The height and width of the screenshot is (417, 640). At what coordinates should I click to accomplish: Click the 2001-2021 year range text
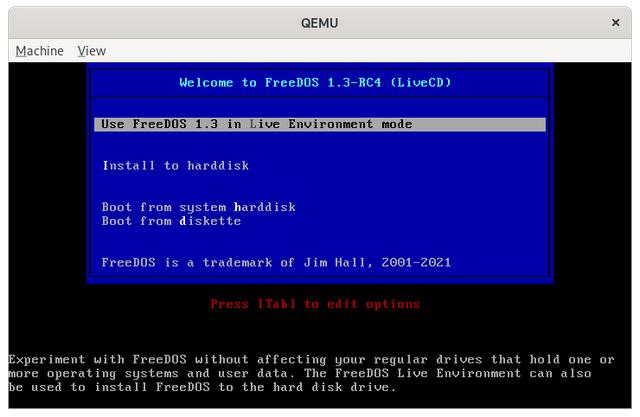click(x=416, y=263)
